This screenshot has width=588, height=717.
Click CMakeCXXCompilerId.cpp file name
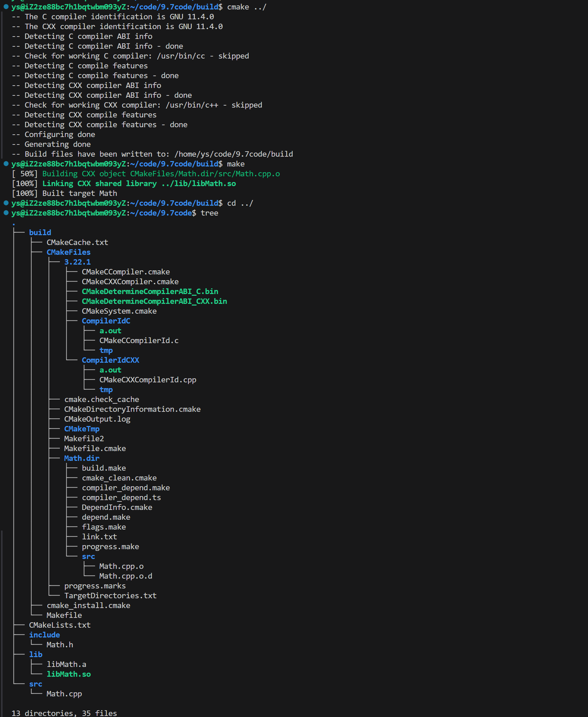tap(148, 380)
